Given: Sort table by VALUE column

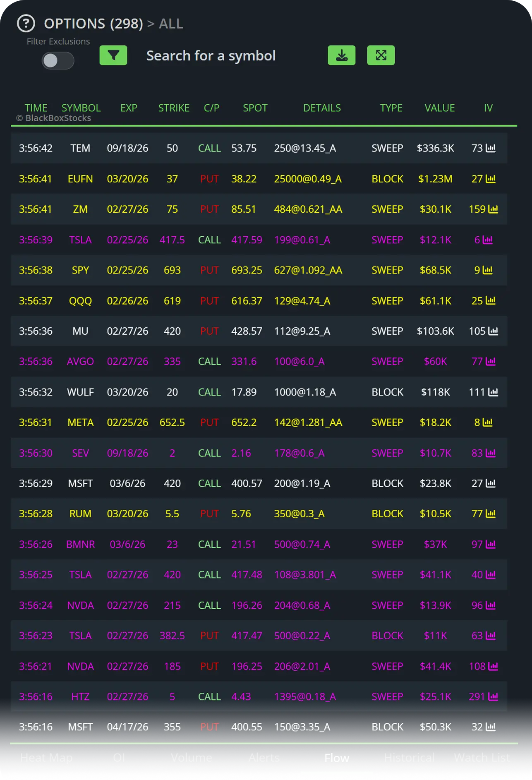Looking at the screenshot, I should (439, 108).
